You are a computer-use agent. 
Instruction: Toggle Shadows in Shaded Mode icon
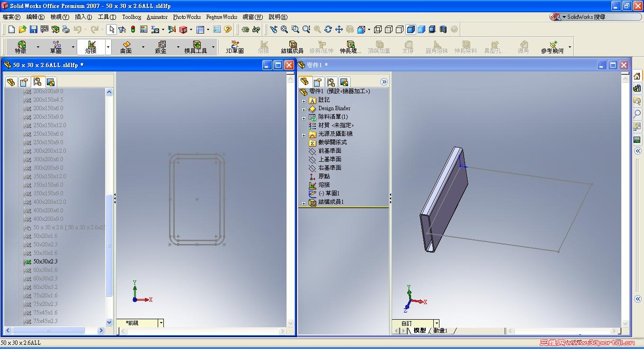point(432,29)
